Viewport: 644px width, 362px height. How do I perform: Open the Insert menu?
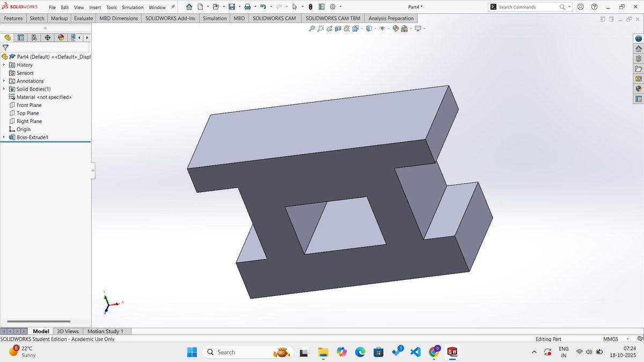tap(95, 8)
